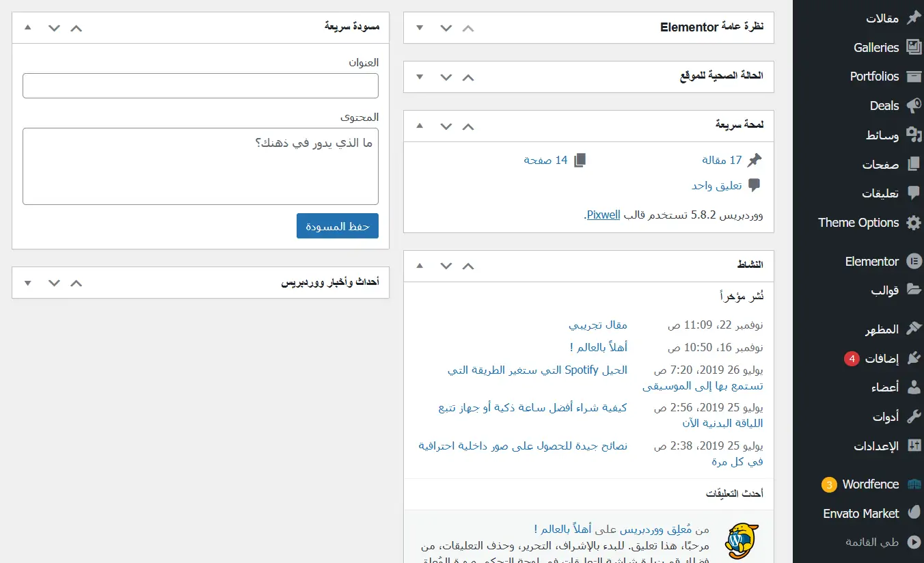Expand the نظرة عامة Elementor panel toggle
The height and width of the screenshot is (563, 924).
[x=420, y=28]
